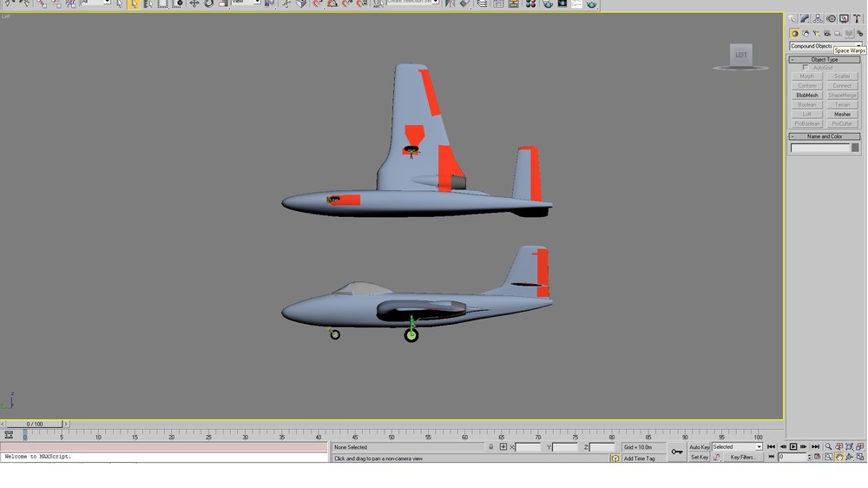This screenshot has width=868, height=488.
Task: Click the object name input field
Action: [820, 148]
